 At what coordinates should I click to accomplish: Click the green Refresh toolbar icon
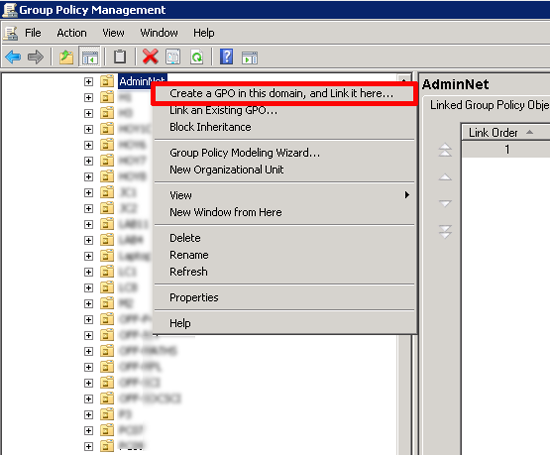point(196,56)
